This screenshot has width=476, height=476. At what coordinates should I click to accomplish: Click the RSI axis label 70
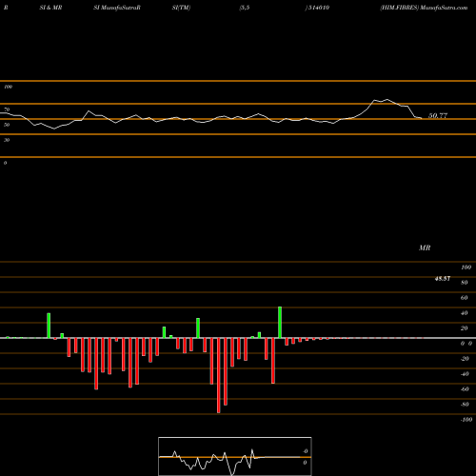point(7,109)
